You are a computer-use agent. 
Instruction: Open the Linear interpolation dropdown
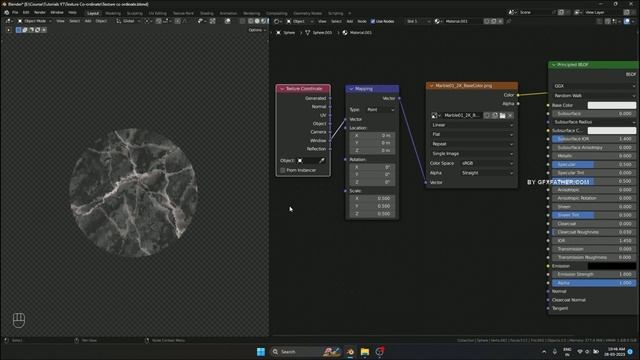pos(472,125)
